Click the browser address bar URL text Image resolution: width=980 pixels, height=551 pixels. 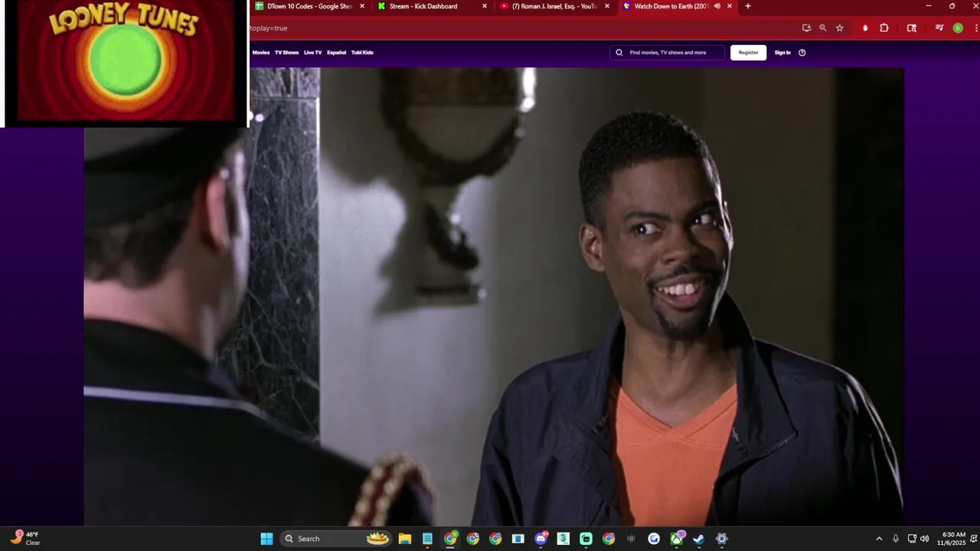click(269, 28)
